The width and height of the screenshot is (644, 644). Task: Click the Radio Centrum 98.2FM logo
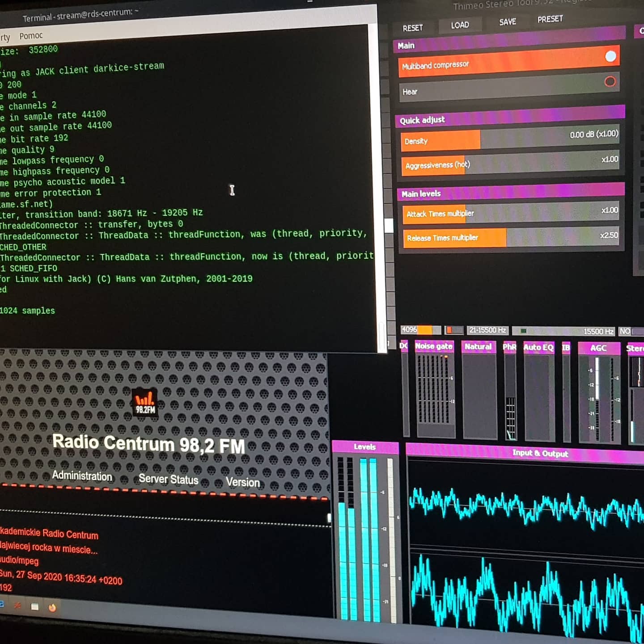(x=145, y=402)
